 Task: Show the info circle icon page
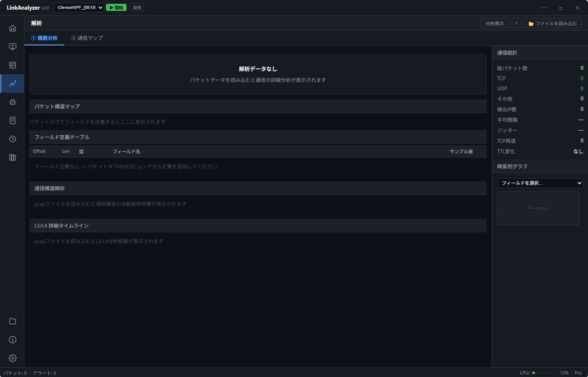13,340
